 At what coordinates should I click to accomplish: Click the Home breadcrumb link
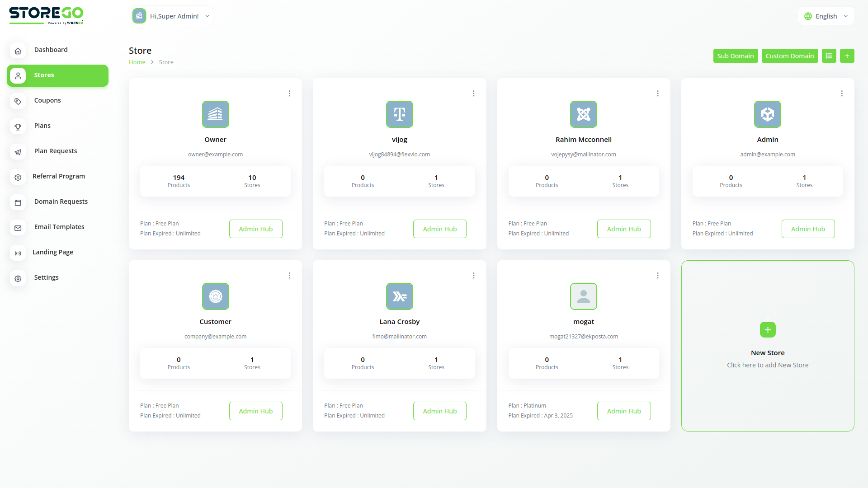tap(137, 62)
